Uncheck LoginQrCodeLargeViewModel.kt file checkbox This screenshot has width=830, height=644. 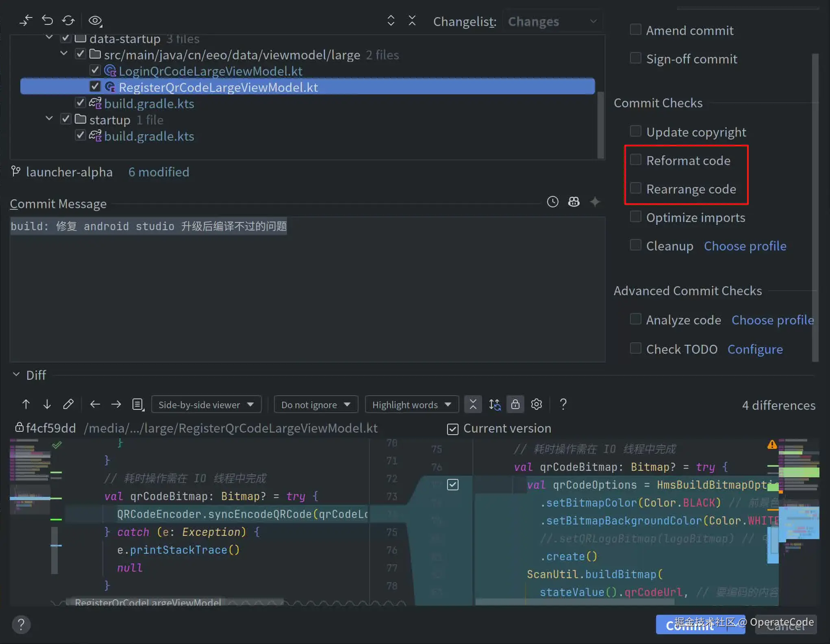tap(95, 70)
